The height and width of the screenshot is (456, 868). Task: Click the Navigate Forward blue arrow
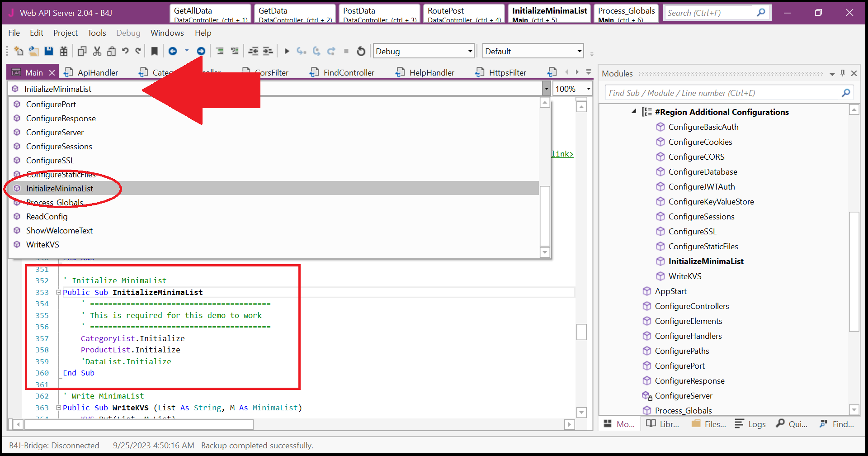(x=201, y=51)
